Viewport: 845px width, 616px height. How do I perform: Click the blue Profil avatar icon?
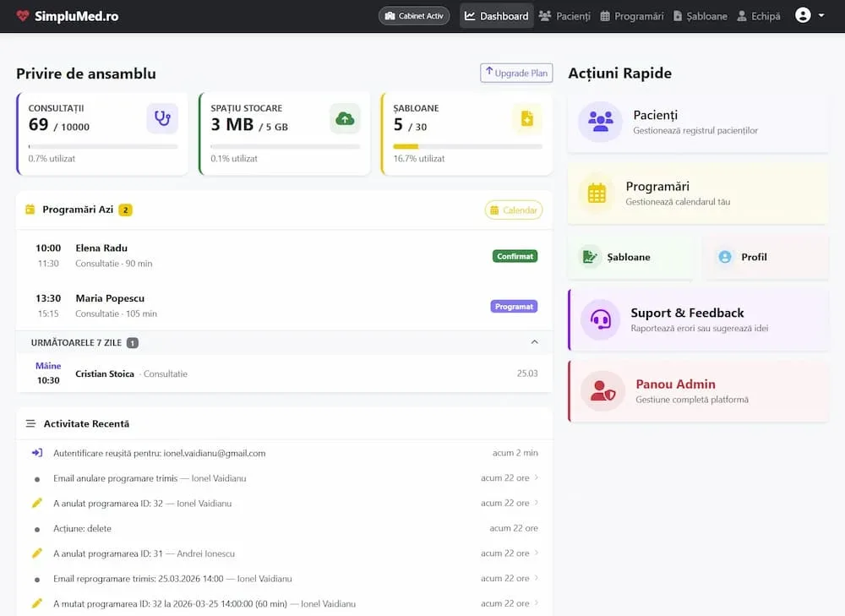tap(725, 257)
